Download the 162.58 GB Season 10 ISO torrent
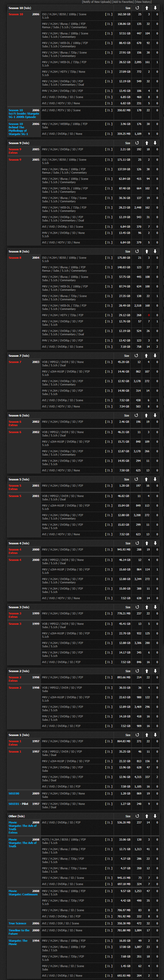This screenshot has height=980, width=164. point(108,14)
